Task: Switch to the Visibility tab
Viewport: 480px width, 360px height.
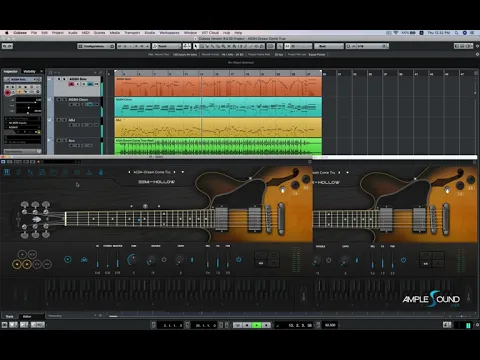Action: [29, 71]
